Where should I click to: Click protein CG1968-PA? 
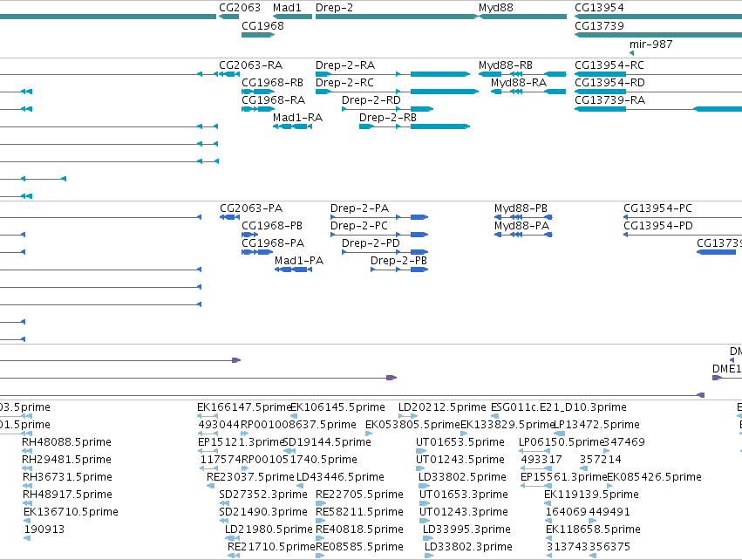coord(273,243)
